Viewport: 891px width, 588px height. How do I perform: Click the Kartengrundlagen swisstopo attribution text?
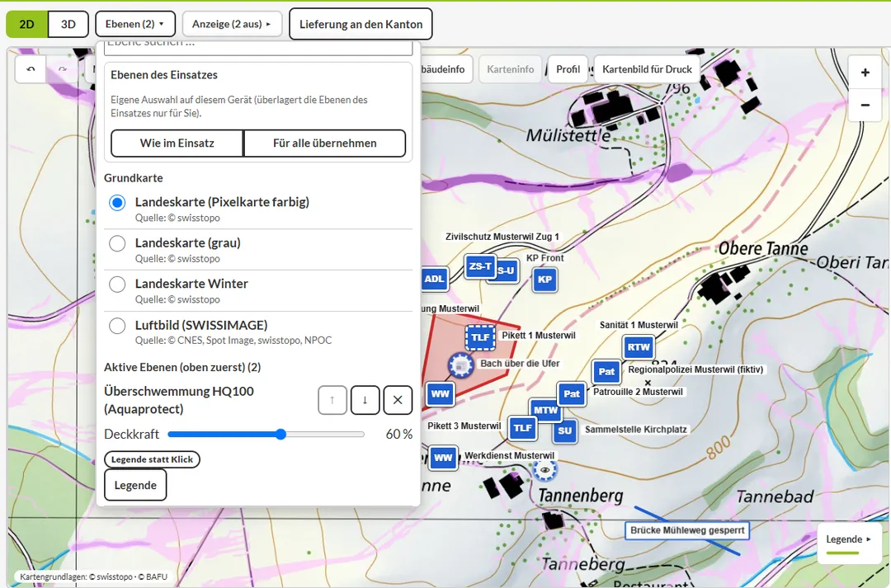(94, 576)
